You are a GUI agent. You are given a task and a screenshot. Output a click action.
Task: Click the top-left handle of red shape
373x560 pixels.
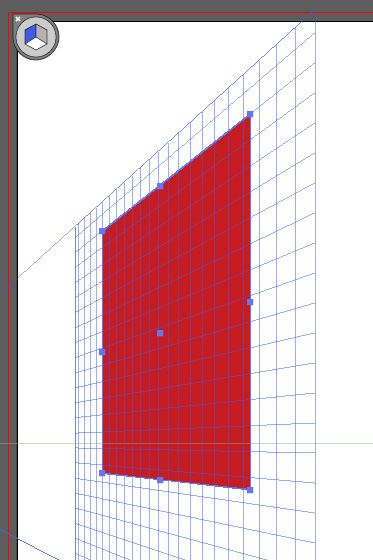102,231
